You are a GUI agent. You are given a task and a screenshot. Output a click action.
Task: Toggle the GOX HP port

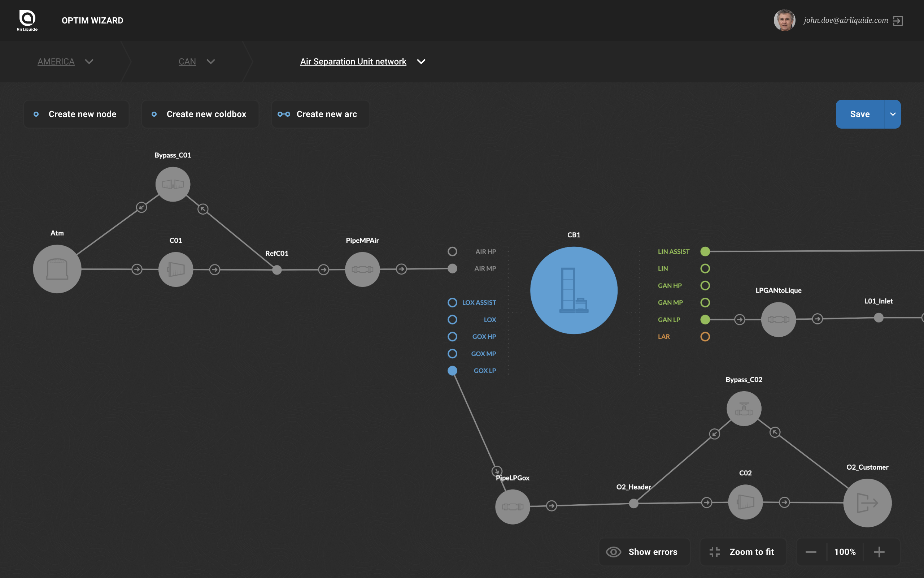(452, 337)
